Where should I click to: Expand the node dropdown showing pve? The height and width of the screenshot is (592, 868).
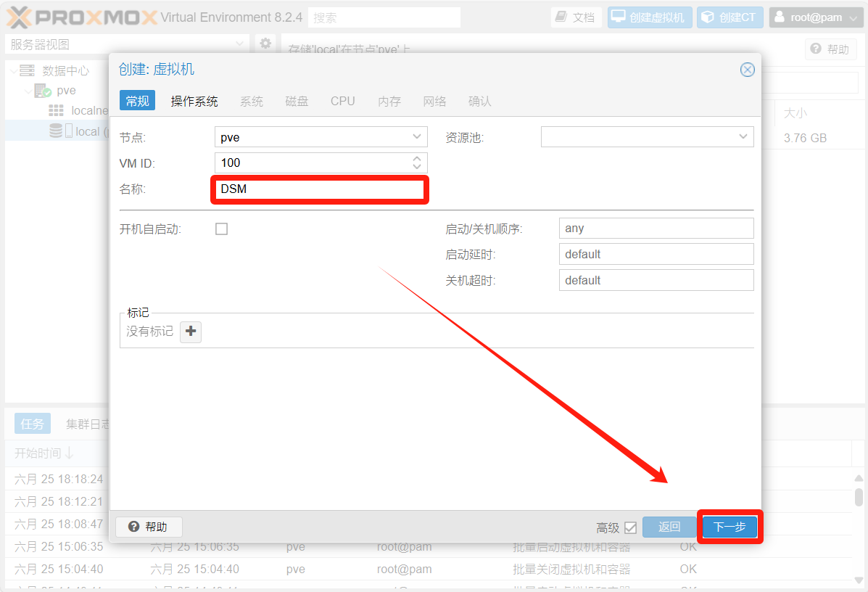[x=417, y=137]
